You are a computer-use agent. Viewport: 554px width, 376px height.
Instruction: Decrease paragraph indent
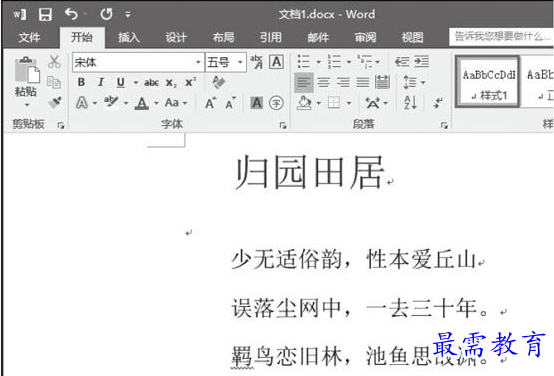[x=402, y=61]
